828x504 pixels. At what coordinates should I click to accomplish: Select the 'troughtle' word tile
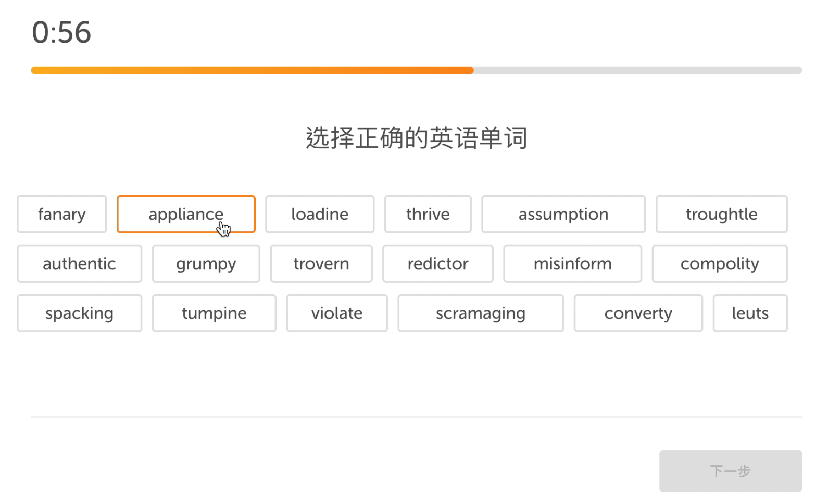(722, 214)
